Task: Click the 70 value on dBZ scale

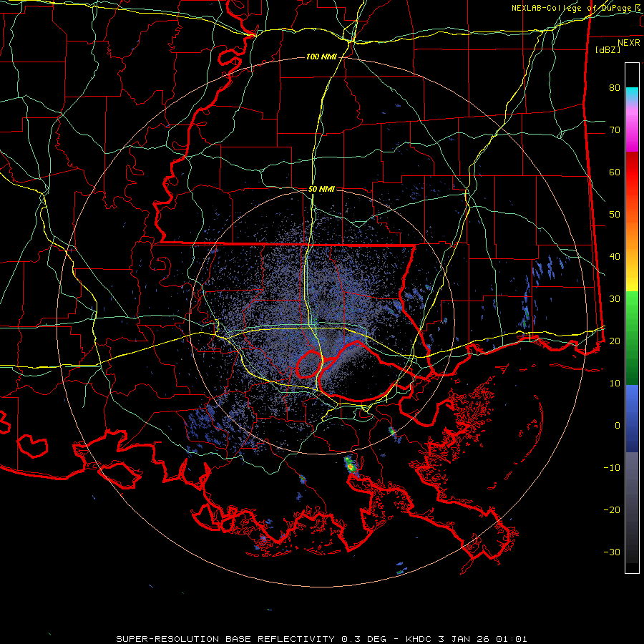Action: 615,130
